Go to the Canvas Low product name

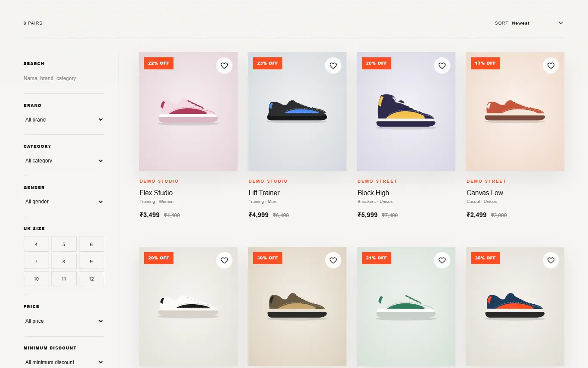pyautogui.click(x=485, y=193)
